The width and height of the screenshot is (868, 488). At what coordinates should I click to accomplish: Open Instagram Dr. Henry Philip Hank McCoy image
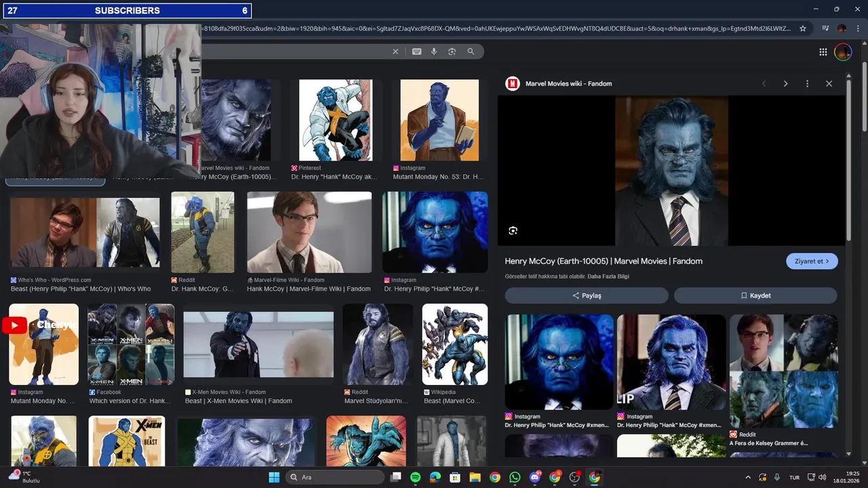coord(435,232)
